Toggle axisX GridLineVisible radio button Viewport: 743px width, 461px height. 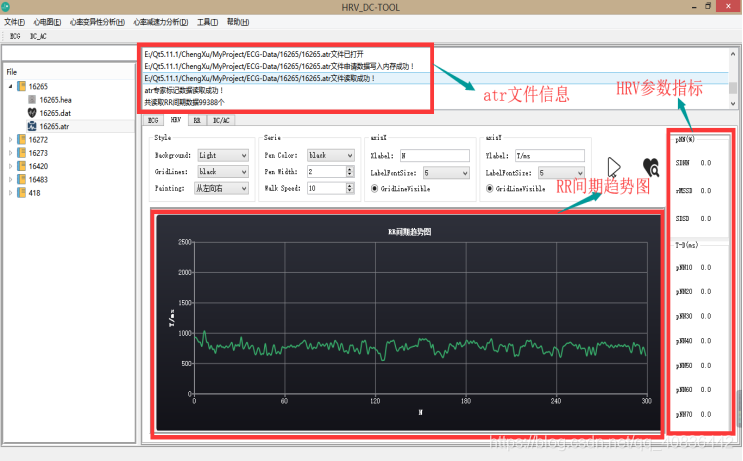click(375, 189)
